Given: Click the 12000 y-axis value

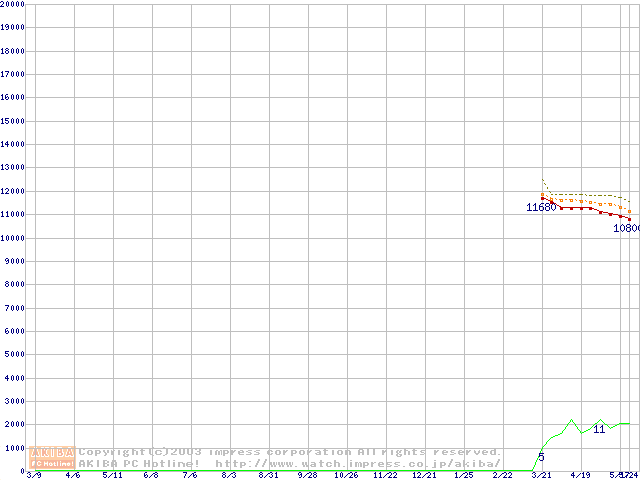Looking at the screenshot, I should 13,191.
